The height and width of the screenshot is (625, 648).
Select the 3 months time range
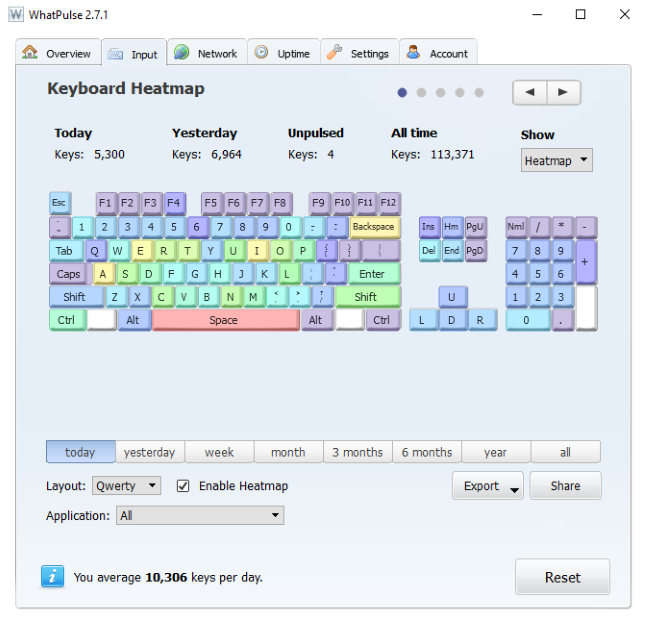[358, 452]
